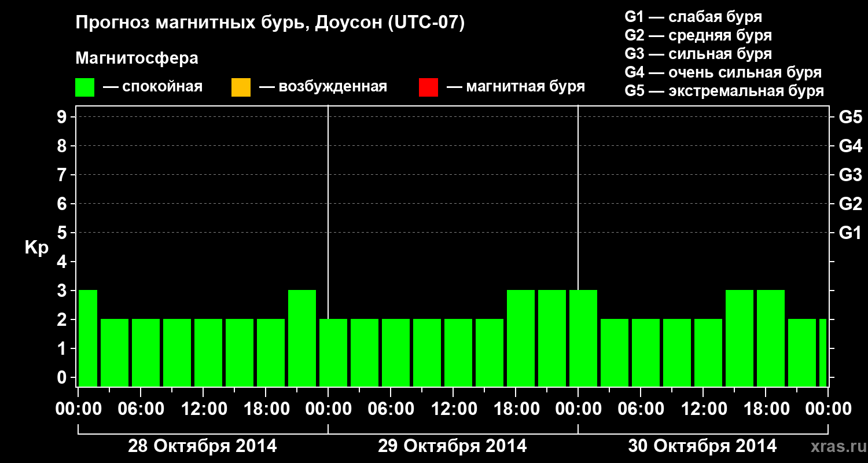Select 'G1 — слабая буря' legend line

693,17
